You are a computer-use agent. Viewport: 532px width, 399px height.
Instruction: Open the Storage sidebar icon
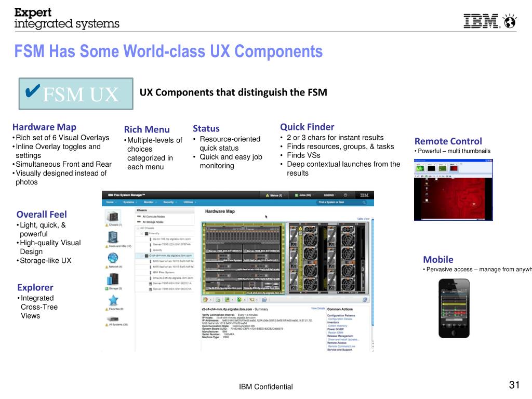click(113, 280)
